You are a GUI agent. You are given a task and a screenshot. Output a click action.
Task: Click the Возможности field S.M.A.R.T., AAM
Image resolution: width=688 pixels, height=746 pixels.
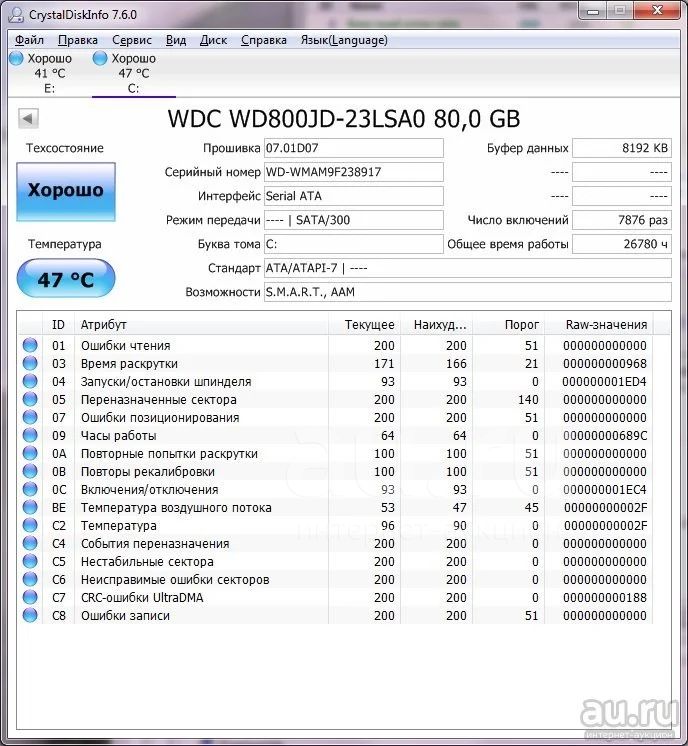pyautogui.click(x=468, y=292)
